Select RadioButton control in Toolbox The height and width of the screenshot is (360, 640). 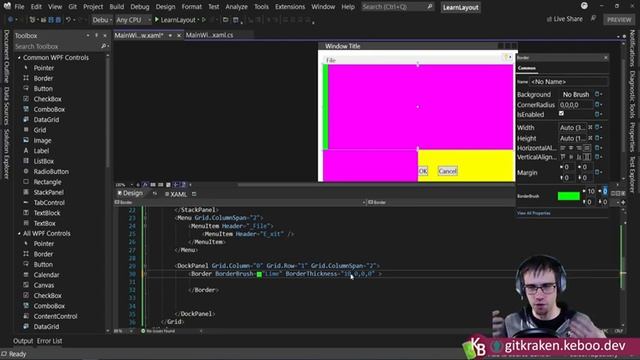51,171
